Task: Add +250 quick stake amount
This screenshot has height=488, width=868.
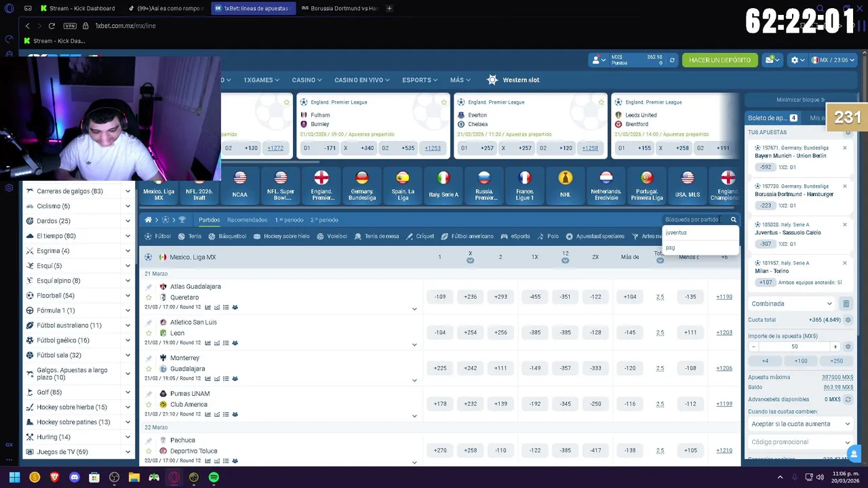Action: [836, 361]
